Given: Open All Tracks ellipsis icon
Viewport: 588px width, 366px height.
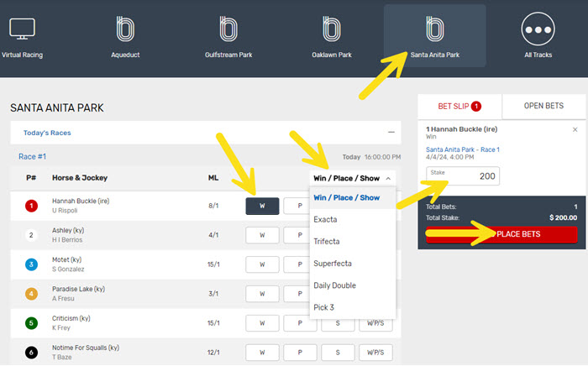Looking at the screenshot, I should (538, 29).
